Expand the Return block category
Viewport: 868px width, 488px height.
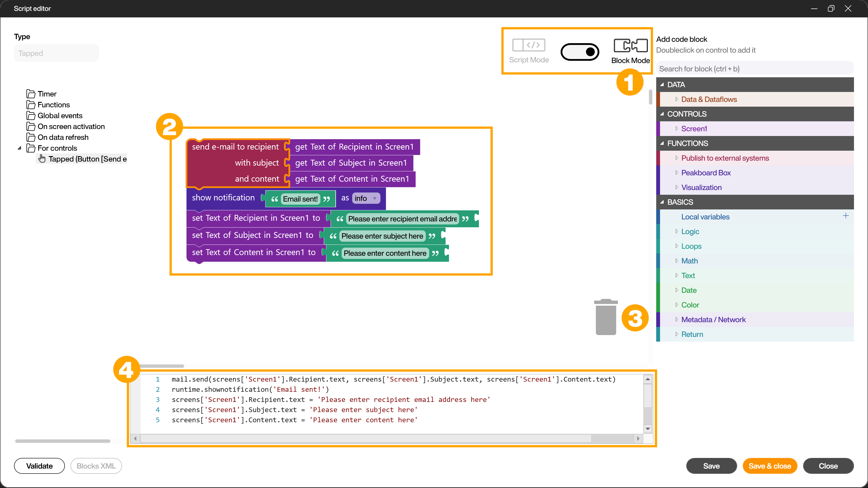pos(755,334)
